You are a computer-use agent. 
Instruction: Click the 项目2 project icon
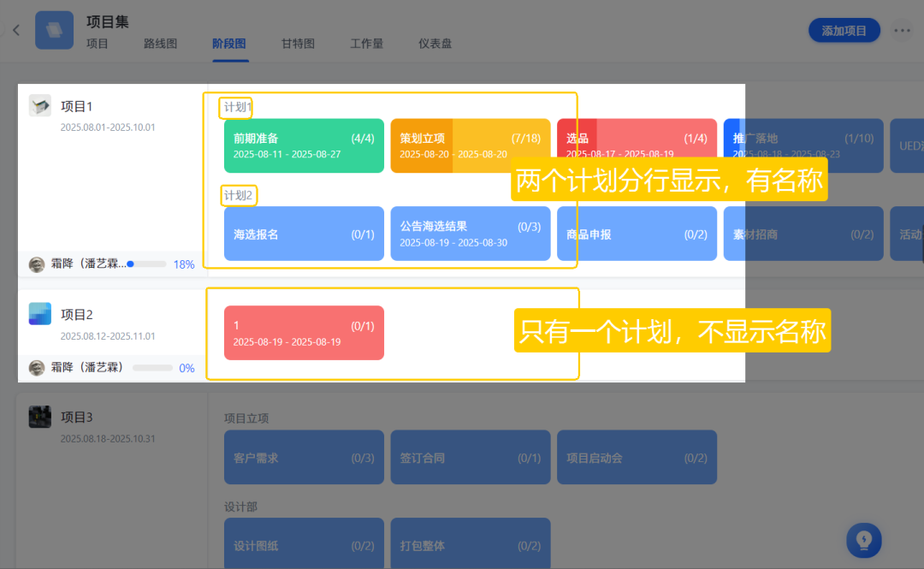point(40,313)
